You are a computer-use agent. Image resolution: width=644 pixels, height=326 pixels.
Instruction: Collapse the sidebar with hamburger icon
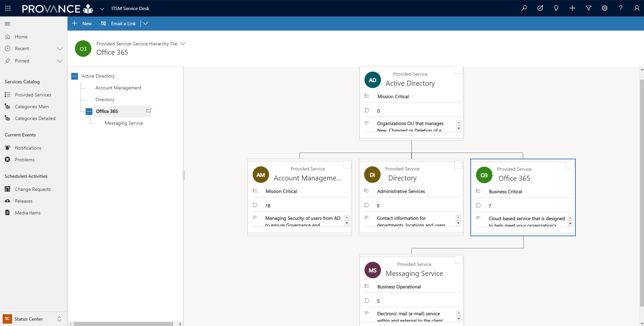(7, 24)
